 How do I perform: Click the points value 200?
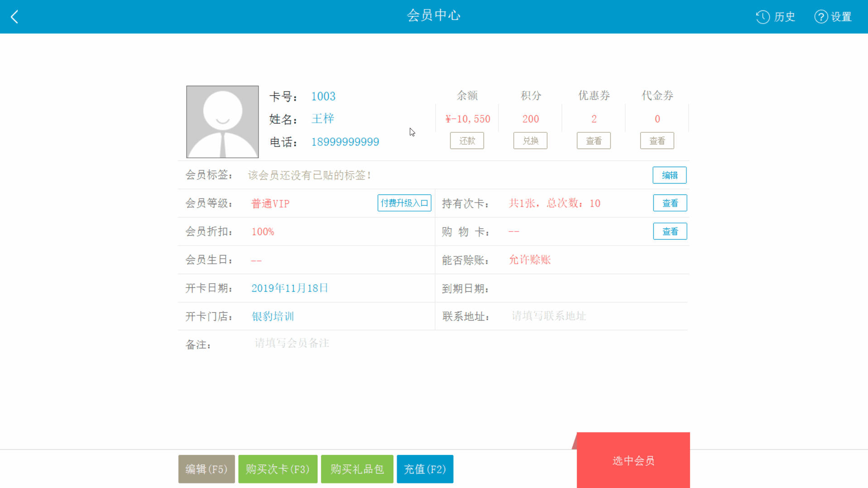pos(531,119)
